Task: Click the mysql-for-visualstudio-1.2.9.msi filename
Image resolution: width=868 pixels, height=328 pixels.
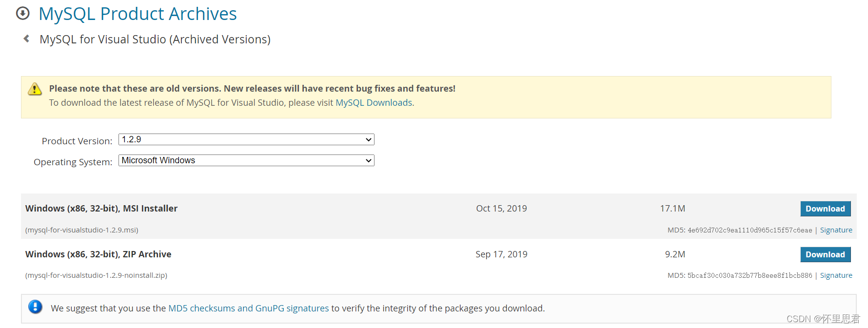Action: 82,230
